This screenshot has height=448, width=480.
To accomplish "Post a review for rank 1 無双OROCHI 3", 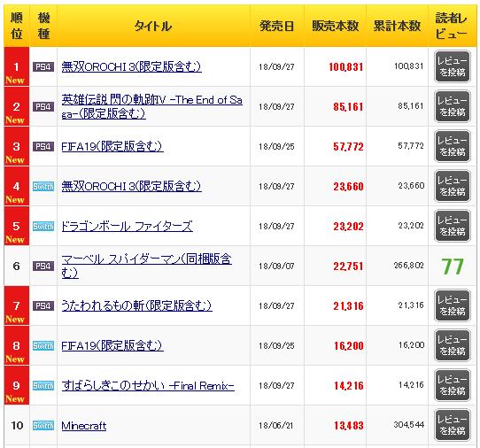I will point(453,66).
